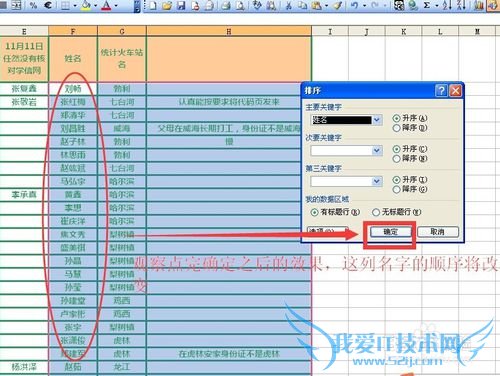Click the name cell 赵子林
This screenshot has height=376, width=500.
(73, 142)
